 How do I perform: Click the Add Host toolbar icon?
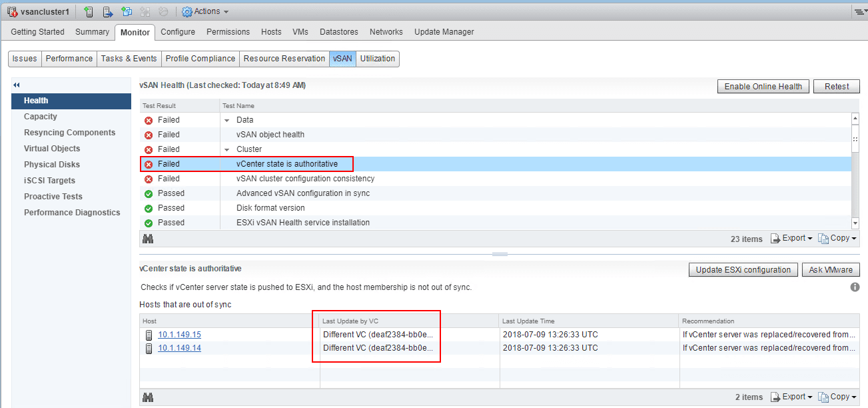tap(88, 11)
